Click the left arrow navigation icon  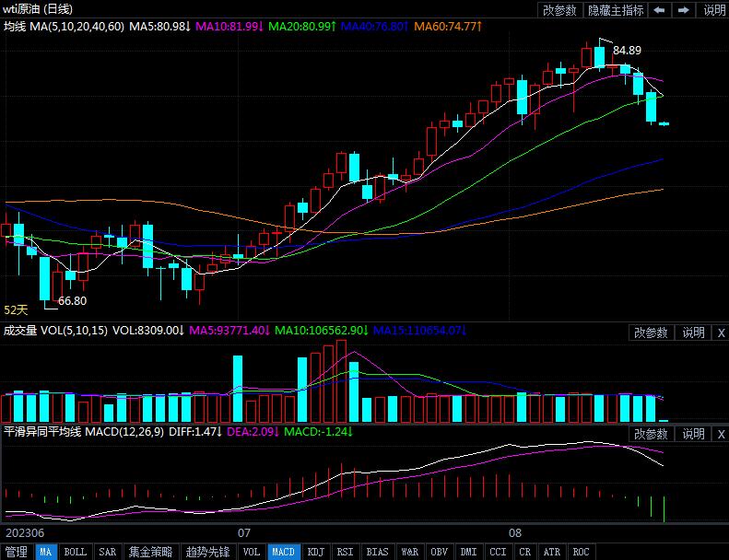click(660, 10)
